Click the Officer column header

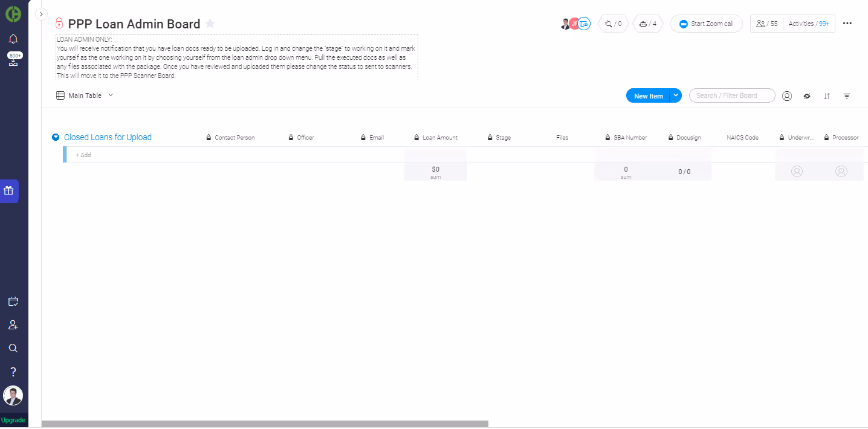coord(305,138)
